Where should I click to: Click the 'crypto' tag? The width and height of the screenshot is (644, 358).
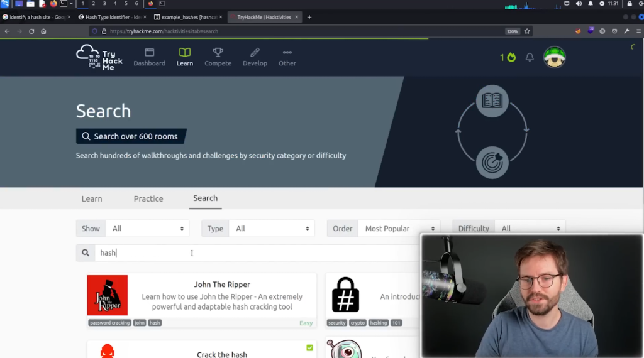pos(358,323)
